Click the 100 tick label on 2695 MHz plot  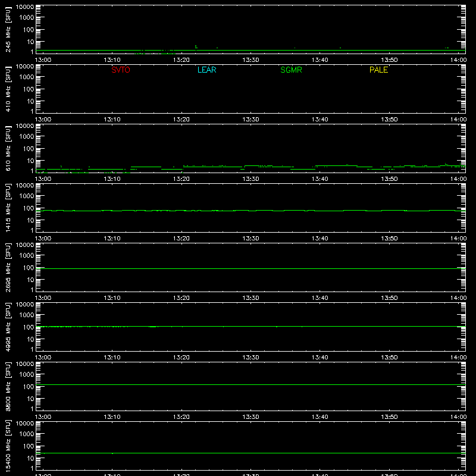tap(29, 268)
